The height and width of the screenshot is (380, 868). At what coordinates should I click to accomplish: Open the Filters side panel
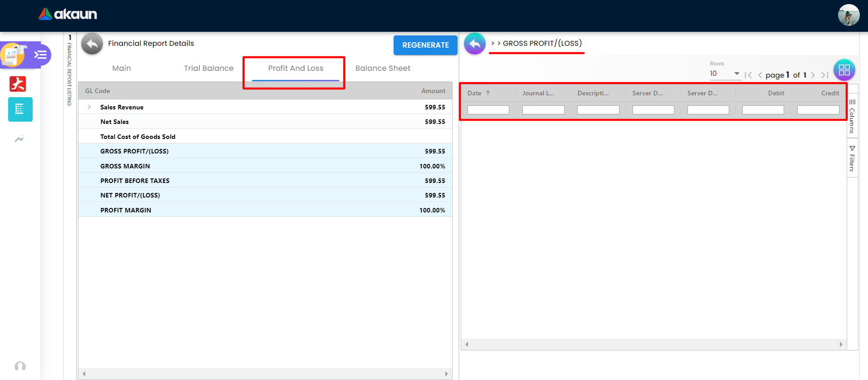coord(852,158)
